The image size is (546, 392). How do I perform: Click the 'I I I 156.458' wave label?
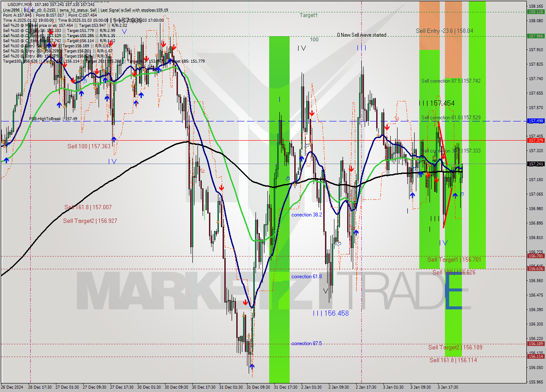point(331,314)
